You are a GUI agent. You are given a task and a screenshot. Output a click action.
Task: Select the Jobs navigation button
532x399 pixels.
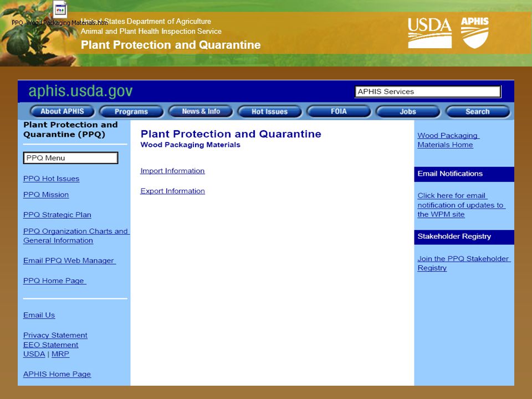[x=408, y=111]
